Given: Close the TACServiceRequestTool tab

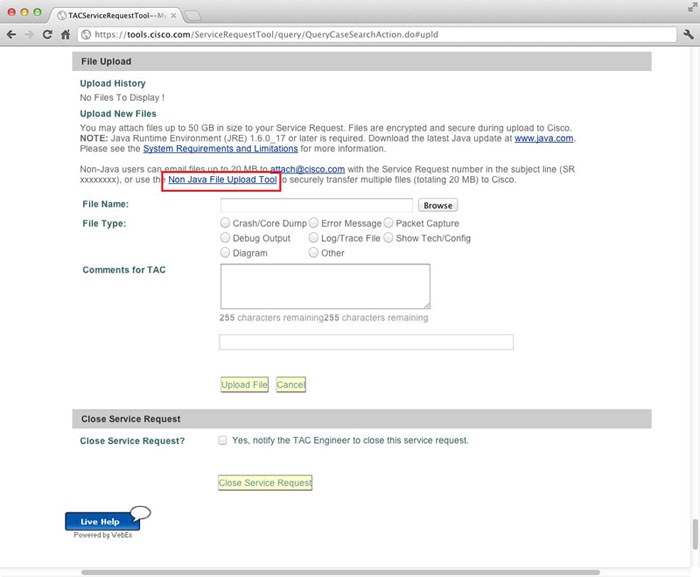Looking at the screenshot, I should pos(173,16).
